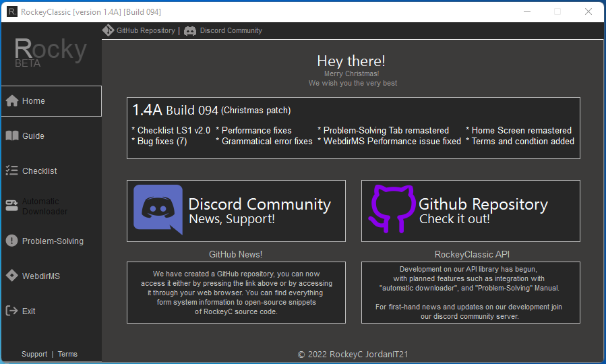The width and height of the screenshot is (606, 364).
Task: Open the GitHub Repository link at top
Action: 146,30
